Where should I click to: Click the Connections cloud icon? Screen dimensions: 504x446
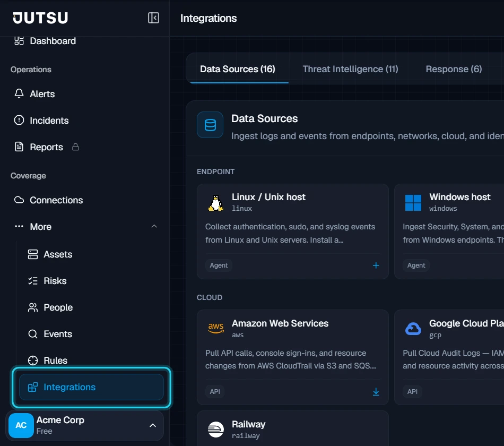pos(19,200)
